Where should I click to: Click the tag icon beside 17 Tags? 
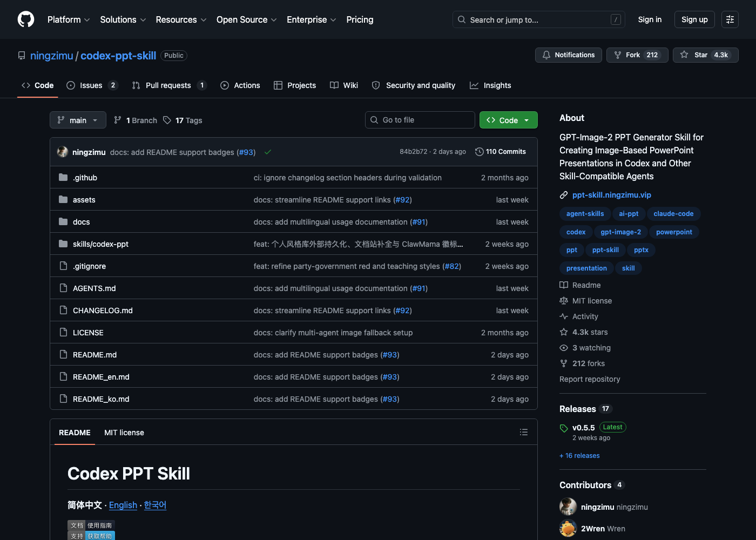(x=167, y=120)
